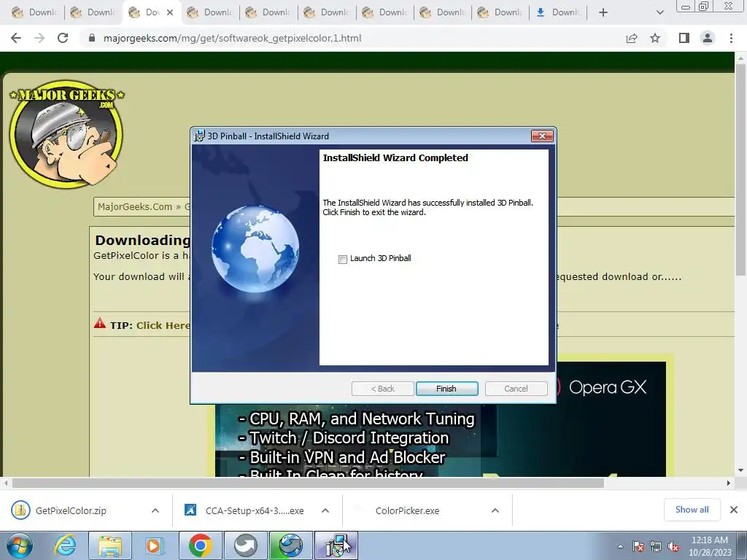747x560 pixels.
Task: Bookmark this page with the star icon
Action: (655, 38)
